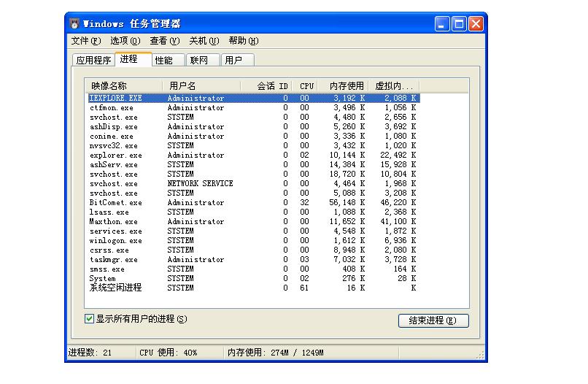Switch to the 性能 tab
The width and height of the screenshot is (588, 384).
pyautogui.click(x=168, y=60)
